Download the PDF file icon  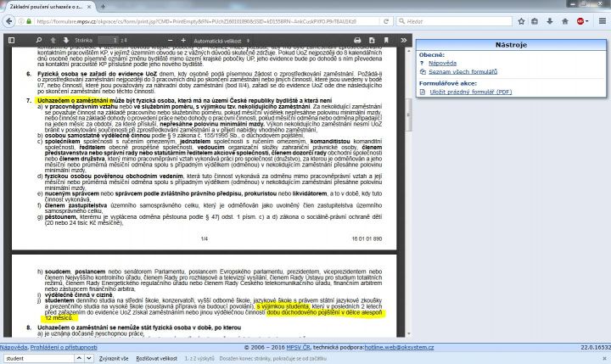[372, 40]
